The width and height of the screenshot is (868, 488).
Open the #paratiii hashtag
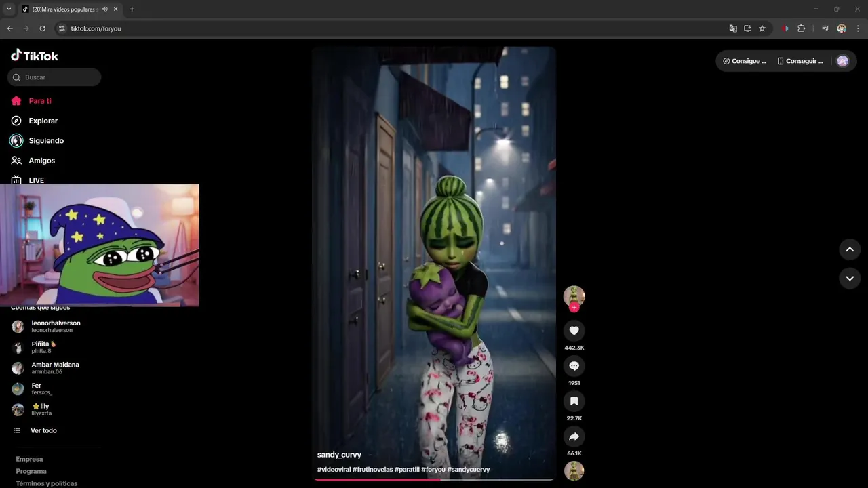click(x=407, y=469)
